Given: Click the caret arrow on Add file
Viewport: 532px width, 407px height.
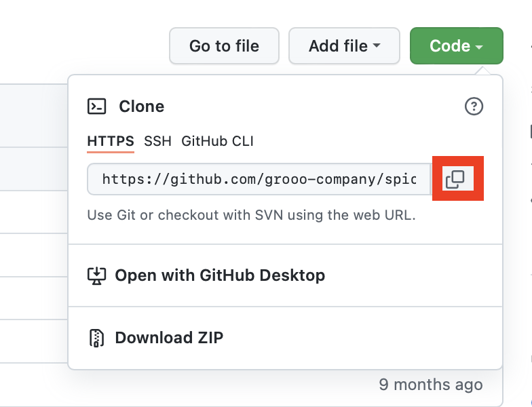Looking at the screenshot, I should point(377,46).
